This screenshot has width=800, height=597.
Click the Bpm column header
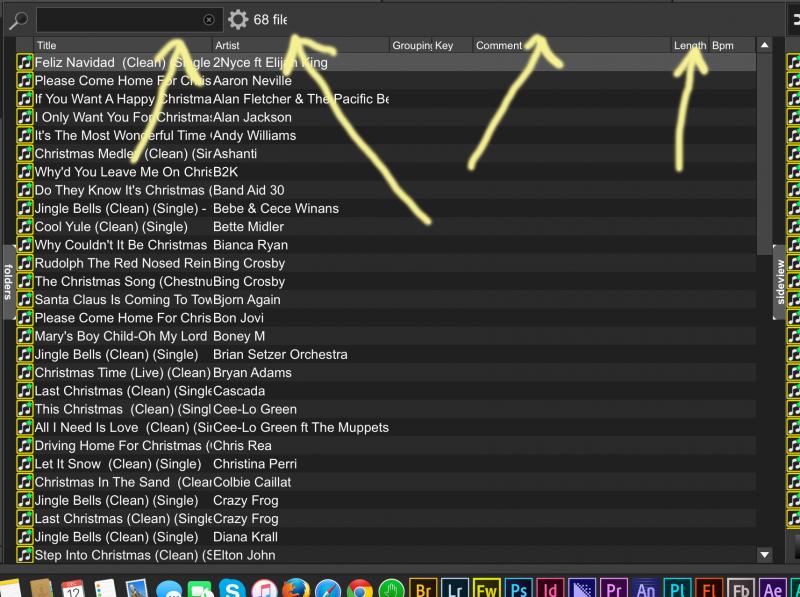[x=728, y=45]
